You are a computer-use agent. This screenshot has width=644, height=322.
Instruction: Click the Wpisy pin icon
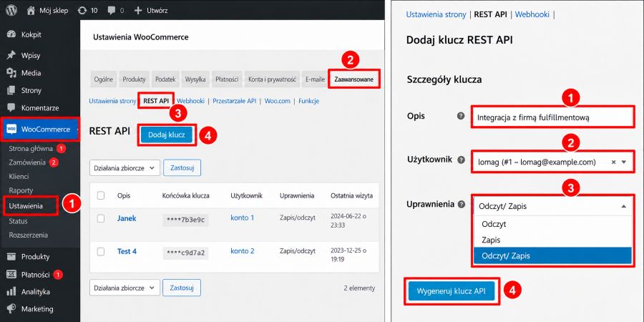tap(11, 55)
